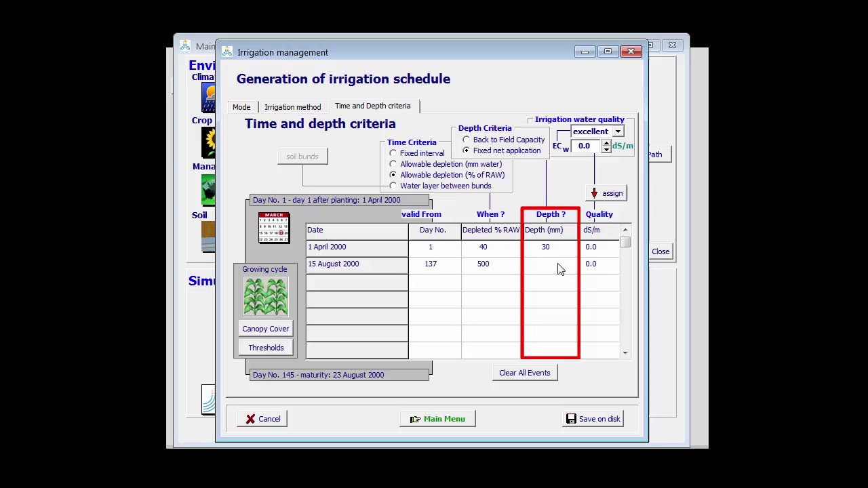
Task: Click dS/m cell in 1 April row
Action: click(x=599, y=247)
